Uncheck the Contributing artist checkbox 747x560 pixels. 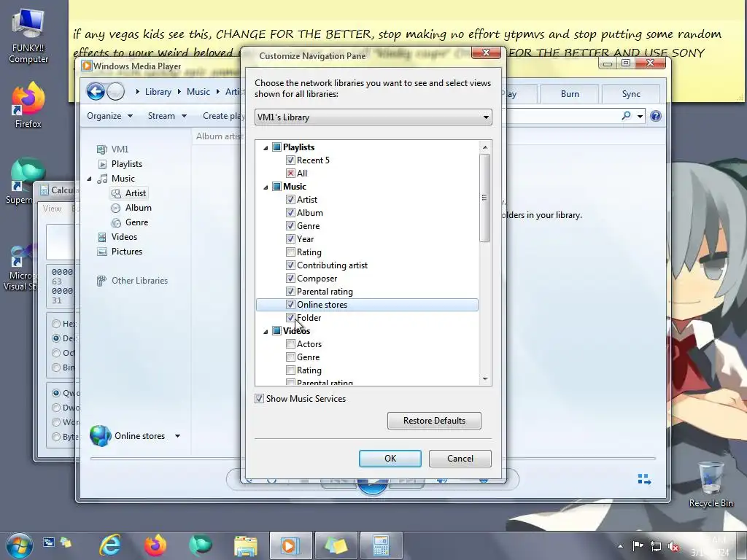(290, 265)
